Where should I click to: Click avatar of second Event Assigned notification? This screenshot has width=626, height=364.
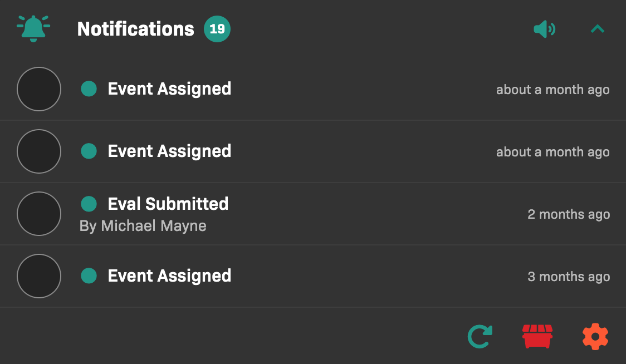(39, 151)
